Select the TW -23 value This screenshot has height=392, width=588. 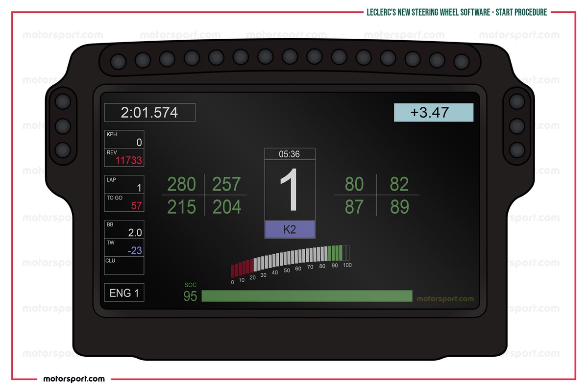(x=124, y=247)
